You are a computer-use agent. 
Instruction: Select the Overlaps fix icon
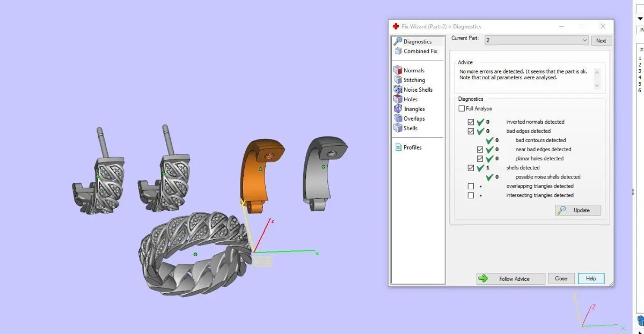(x=398, y=118)
